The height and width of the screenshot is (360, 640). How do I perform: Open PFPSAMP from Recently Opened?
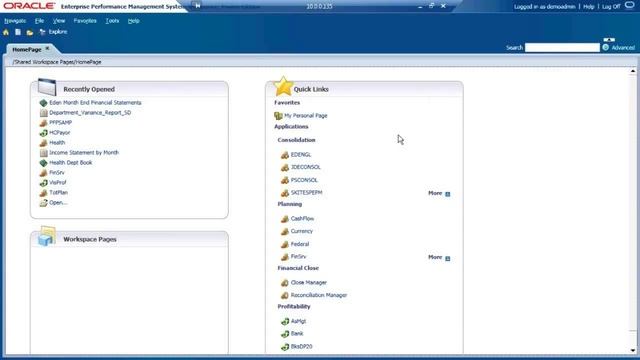point(60,123)
